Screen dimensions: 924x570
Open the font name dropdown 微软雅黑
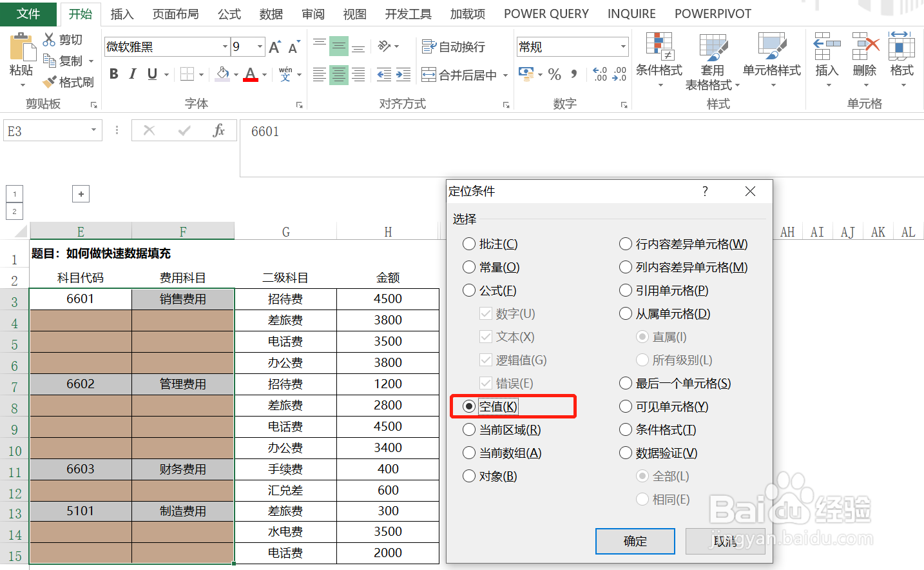225,46
